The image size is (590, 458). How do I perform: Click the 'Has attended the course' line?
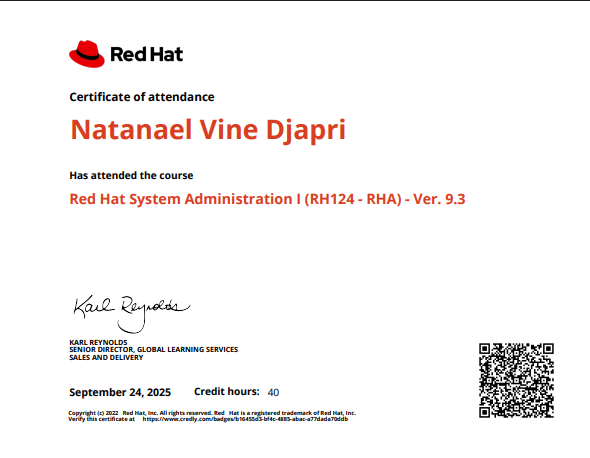131,175
